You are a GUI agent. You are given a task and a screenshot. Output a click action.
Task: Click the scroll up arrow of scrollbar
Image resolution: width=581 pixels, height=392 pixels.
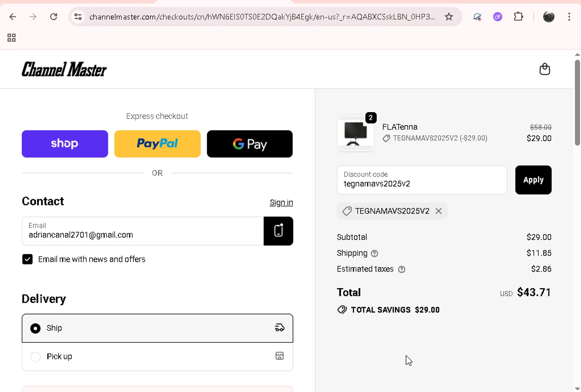tap(577, 55)
